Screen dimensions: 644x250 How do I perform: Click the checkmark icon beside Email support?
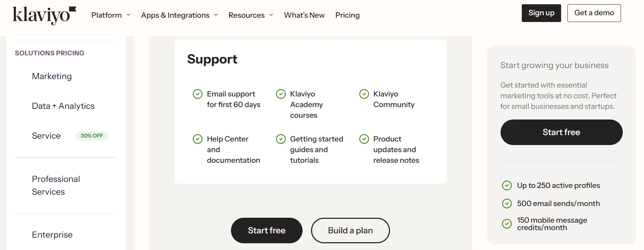point(197,94)
